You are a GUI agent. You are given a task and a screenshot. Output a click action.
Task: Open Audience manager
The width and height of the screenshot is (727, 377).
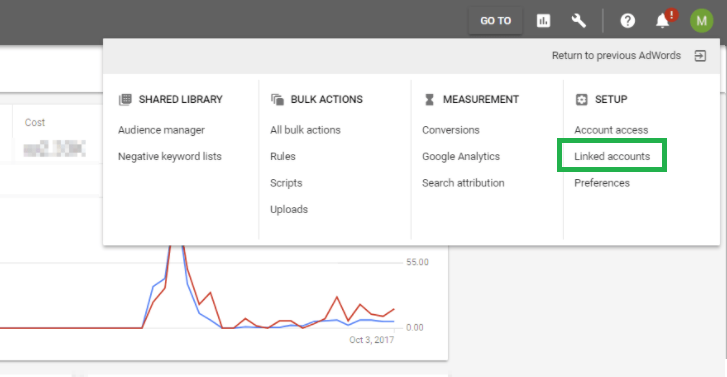(161, 130)
